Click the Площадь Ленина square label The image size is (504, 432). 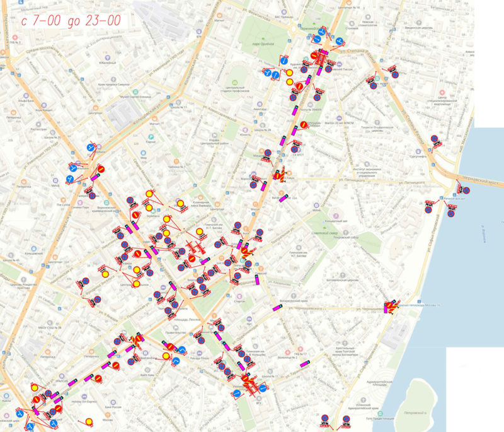[x=186, y=320]
